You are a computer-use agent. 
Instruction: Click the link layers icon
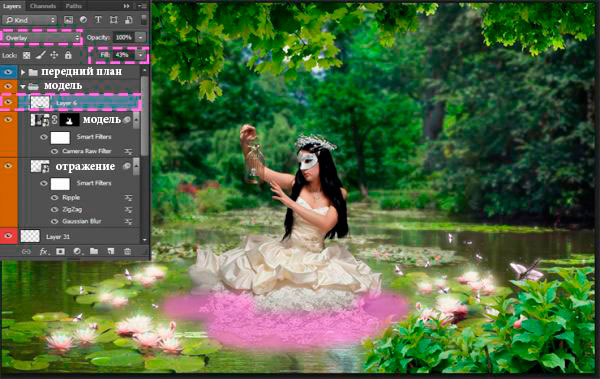coord(26,252)
